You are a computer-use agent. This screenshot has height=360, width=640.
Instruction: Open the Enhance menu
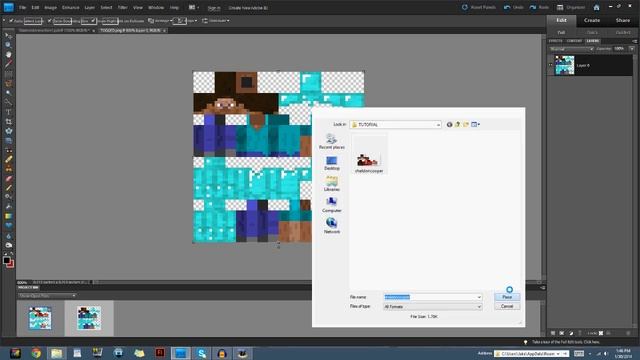pos(70,8)
